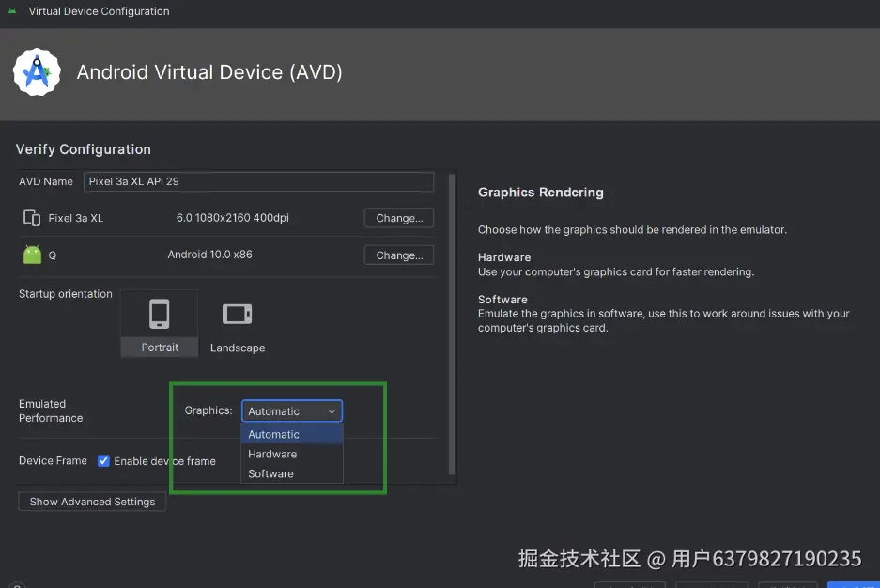Click the blue Finish button at bottom right

click(854, 584)
